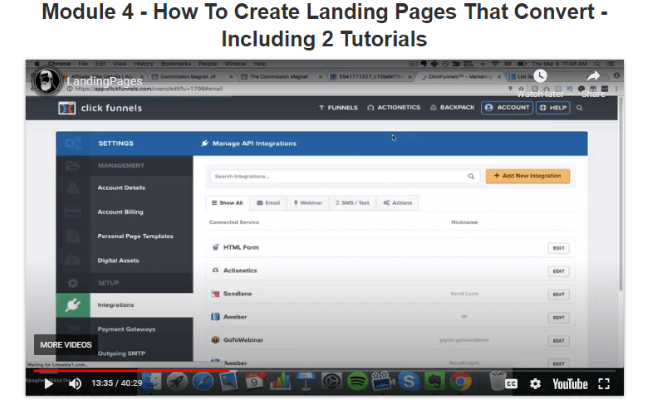
Task: Open the Chrome icon in dock
Action: (460, 381)
